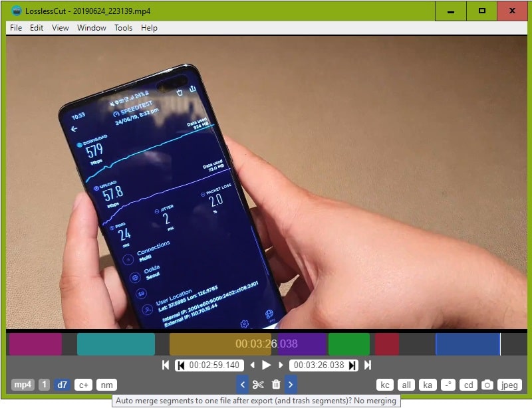The image size is (532, 408).
Task: Open the mp4 output format selector
Action: coord(23,385)
